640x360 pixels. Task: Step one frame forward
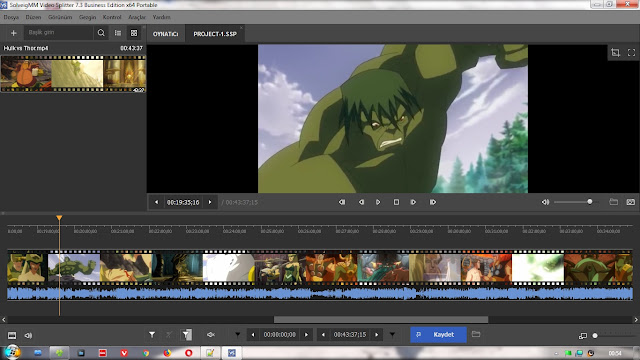click(x=413, y=202)
